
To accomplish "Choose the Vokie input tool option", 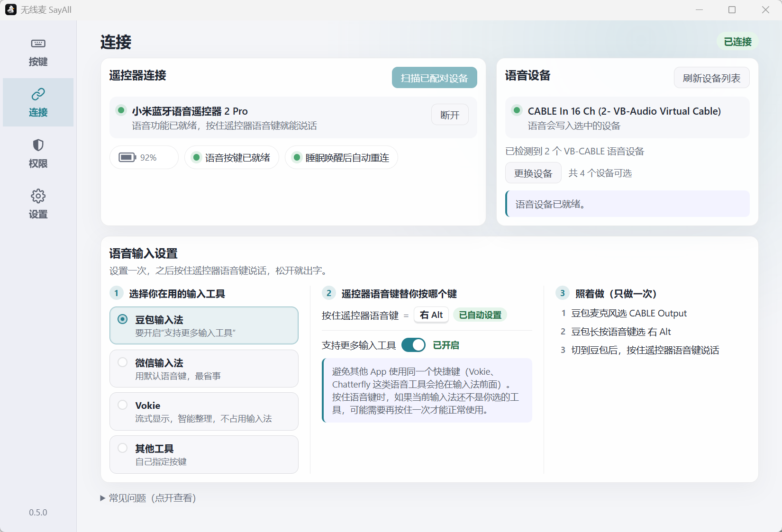I will [x=204, y=411].
